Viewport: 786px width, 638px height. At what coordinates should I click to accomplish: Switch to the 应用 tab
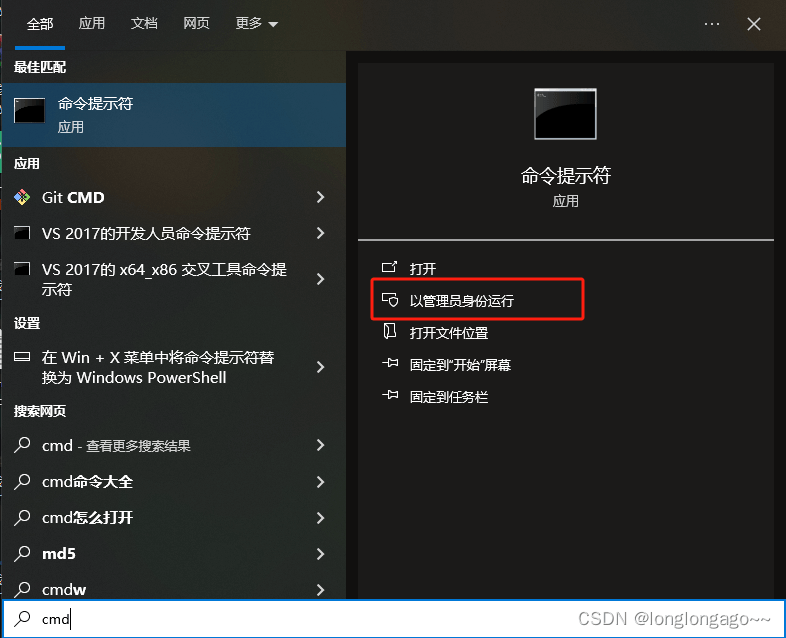pos(92,23)
